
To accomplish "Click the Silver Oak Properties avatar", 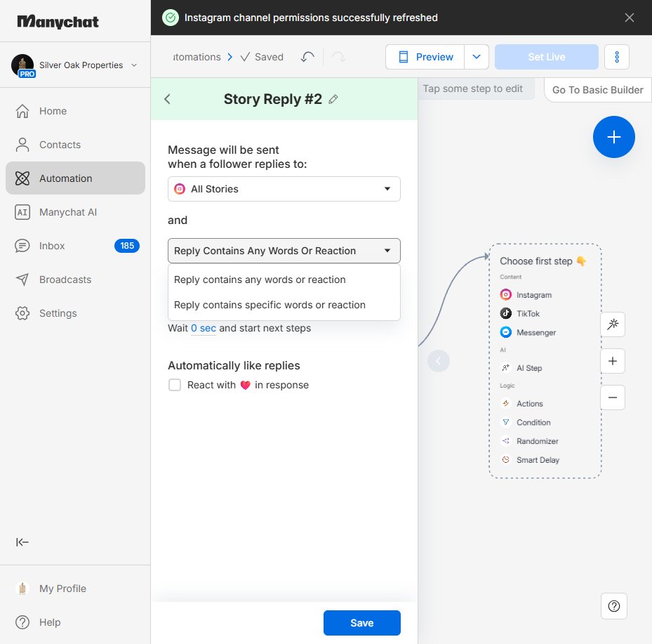I will tap(22, 65).
